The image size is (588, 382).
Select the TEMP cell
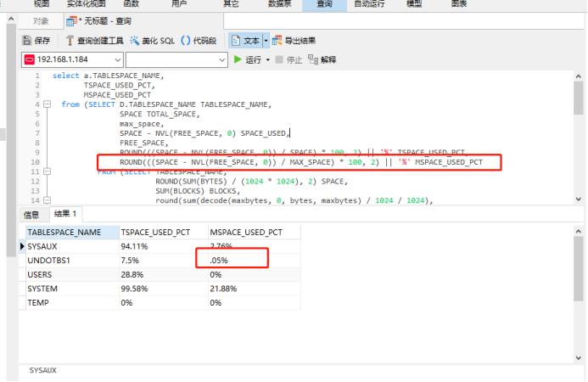[x=72, y=302]
